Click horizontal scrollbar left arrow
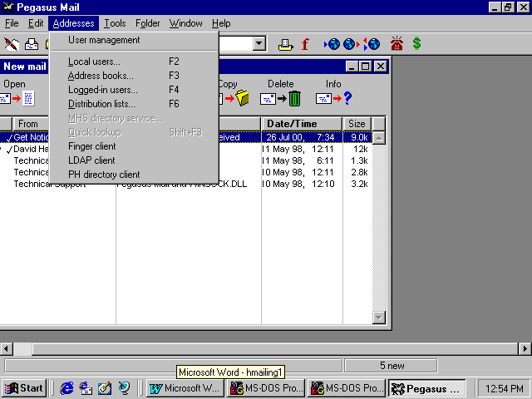 tap(6, 349)
